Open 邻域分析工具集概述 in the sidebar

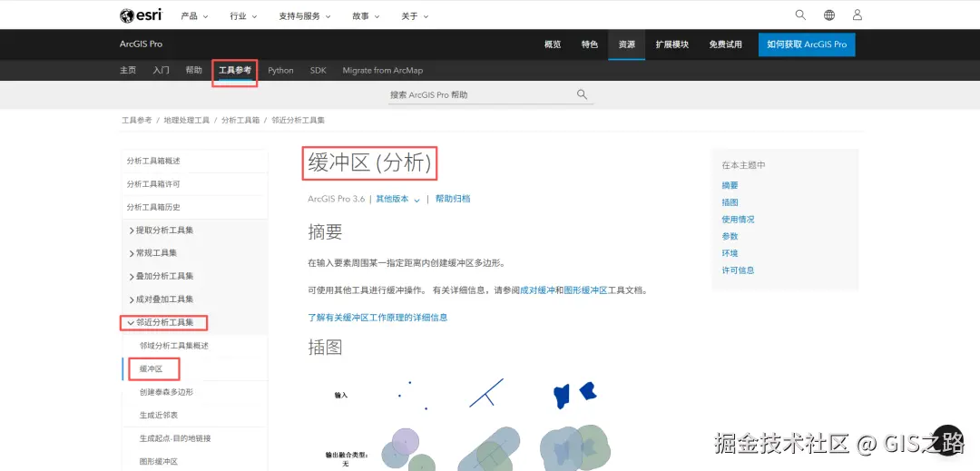[x=173, y=346]
